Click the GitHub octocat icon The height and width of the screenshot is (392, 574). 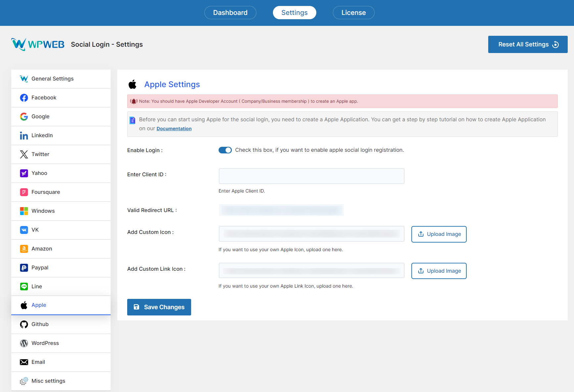click(x=24, y=324)
